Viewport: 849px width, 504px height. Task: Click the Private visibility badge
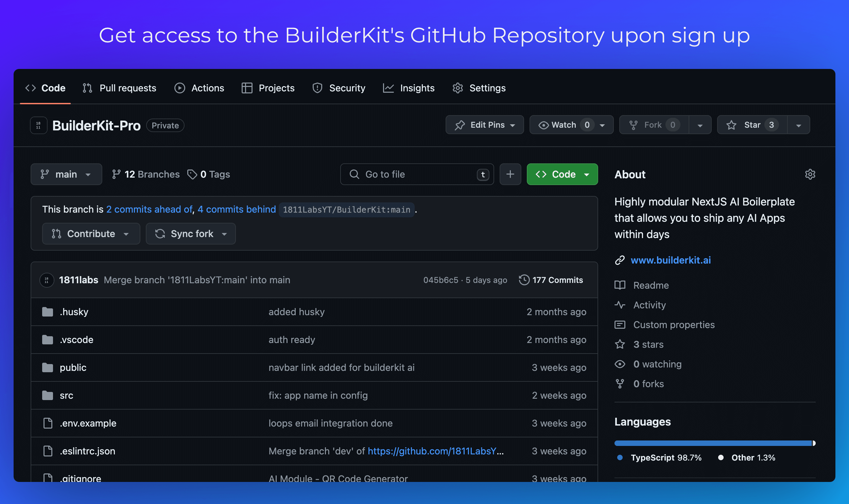[165, 125]
